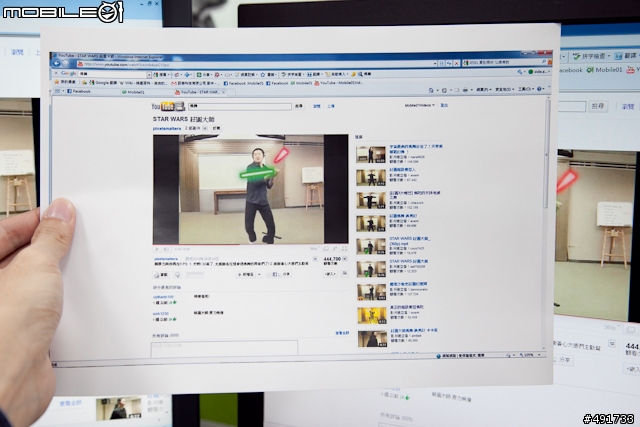Flag the video with the flag icon
This screenshot has width=640, height=427.
pyautogui.click(x=345, y=274)
